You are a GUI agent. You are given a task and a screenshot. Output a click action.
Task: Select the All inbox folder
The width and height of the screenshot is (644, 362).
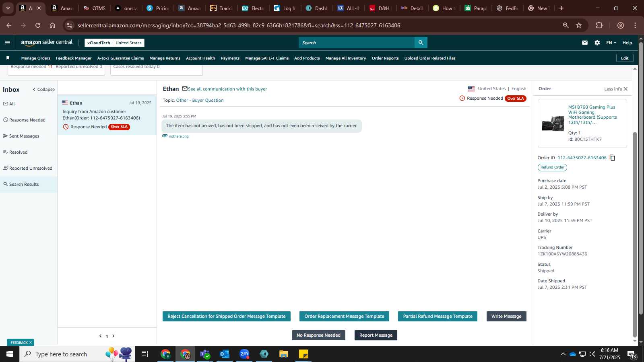tap(9, 104)
